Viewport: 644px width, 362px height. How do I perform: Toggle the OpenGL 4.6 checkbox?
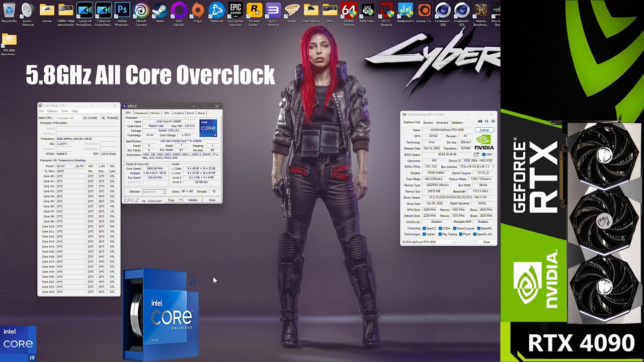[475, 234]
